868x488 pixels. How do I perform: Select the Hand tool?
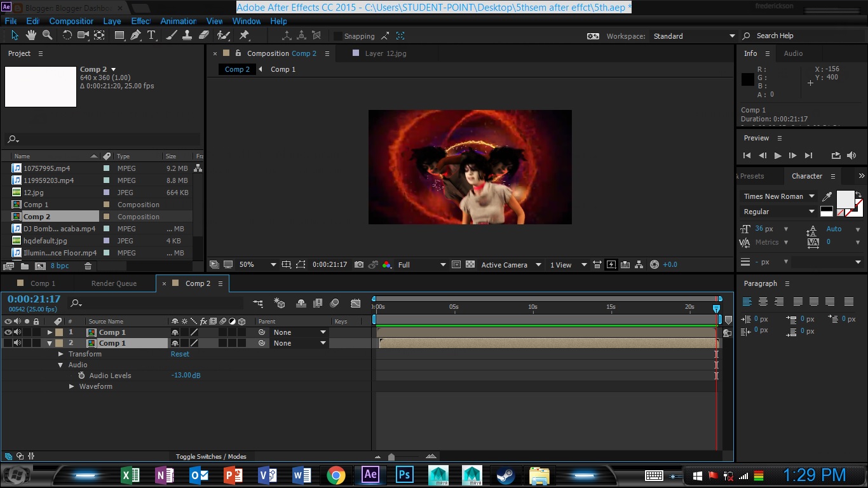point(31,36)
